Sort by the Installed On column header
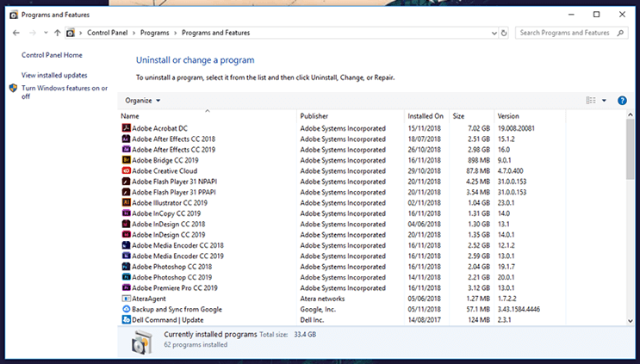 [x=426, y=116]
